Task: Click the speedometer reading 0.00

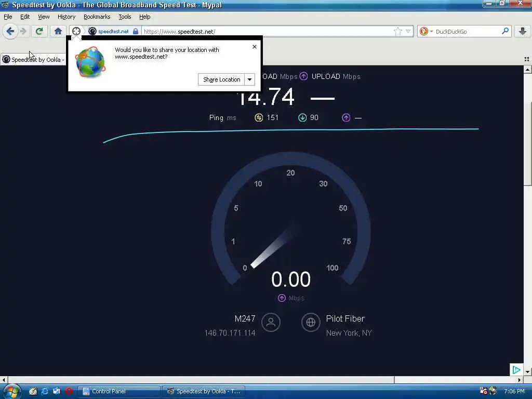Action: coord(291,279)
